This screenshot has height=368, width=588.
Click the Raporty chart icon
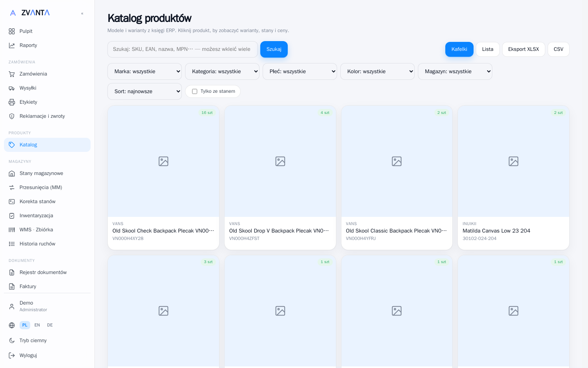click(x=12, y=45)
